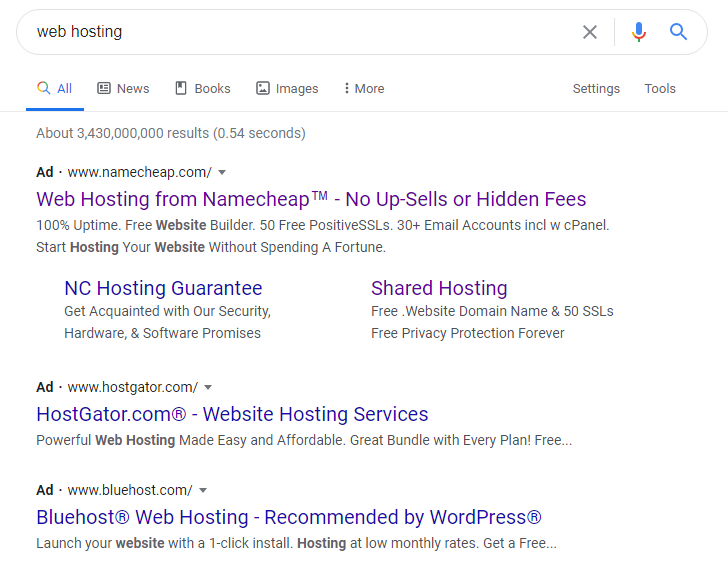Viewport: 728px width, 577px height.
Task: Clear the search box with the X icon
Action: coord(590,32)
